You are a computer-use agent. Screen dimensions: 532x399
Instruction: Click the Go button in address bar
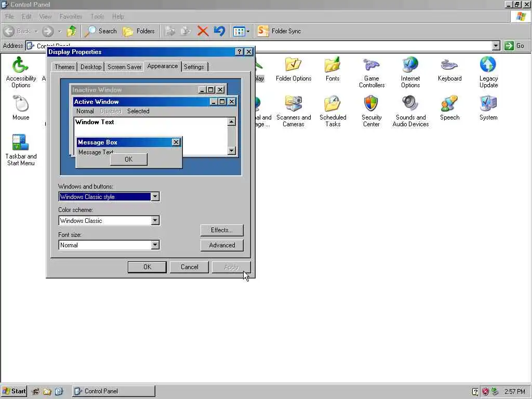pos(514,46)
